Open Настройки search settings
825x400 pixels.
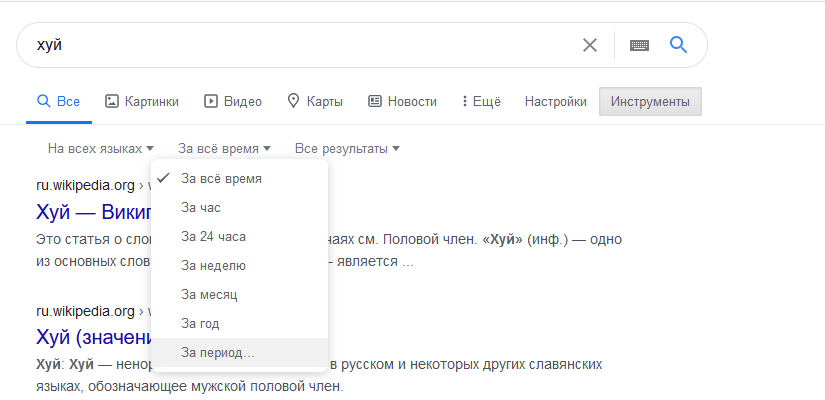(556, 102)
